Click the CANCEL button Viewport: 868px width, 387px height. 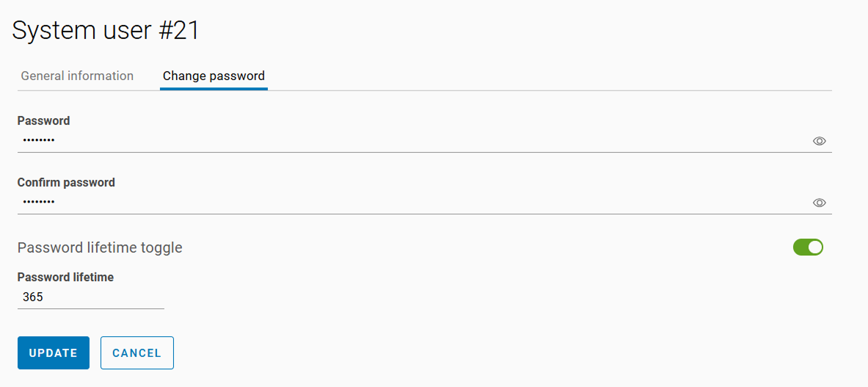coord(136,352)
